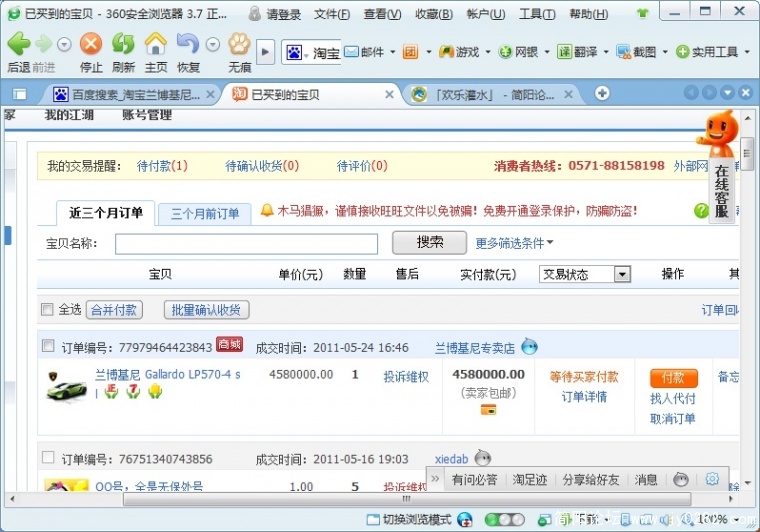Image resolution: width=760 pixels, height=532 pixels.
Task: Check the box for order 77979464423843
Action: click(48, 345)
